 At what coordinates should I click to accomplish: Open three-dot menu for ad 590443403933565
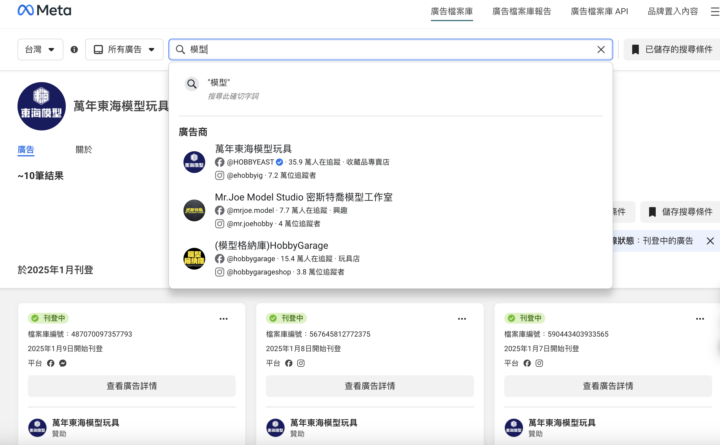click(x=699, y=318)
